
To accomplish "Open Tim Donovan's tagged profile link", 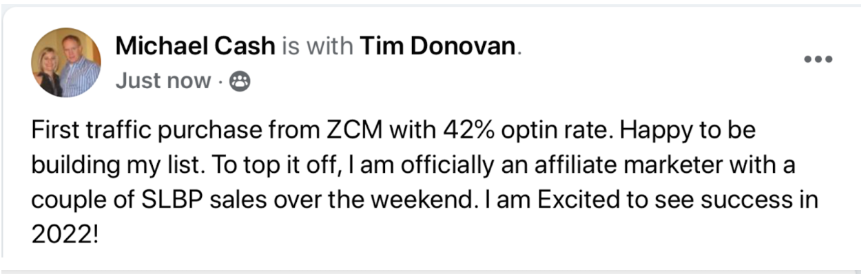I will [437, 46].
